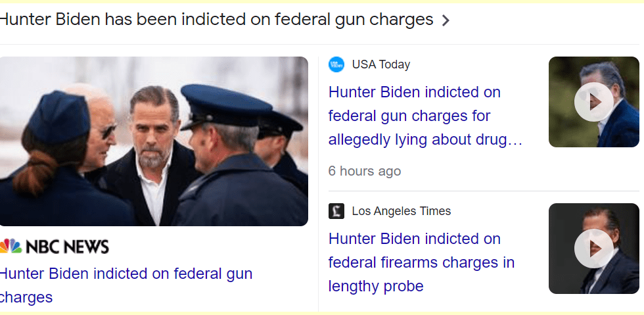Play the USA Today video
This screenshot has height=315, width=644.
(x=593, y=102)
